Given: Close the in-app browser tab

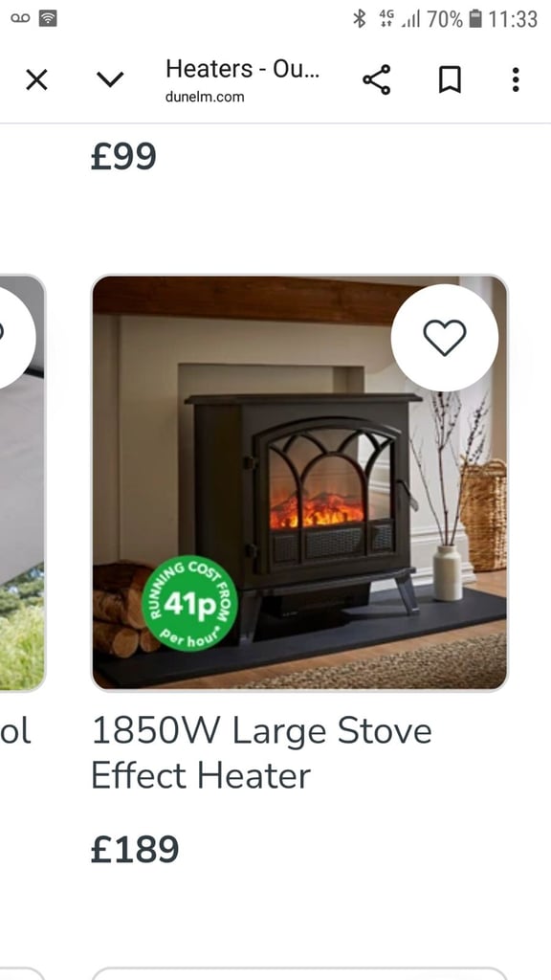Looking at the screenshot, I should (x=36, y=80).
